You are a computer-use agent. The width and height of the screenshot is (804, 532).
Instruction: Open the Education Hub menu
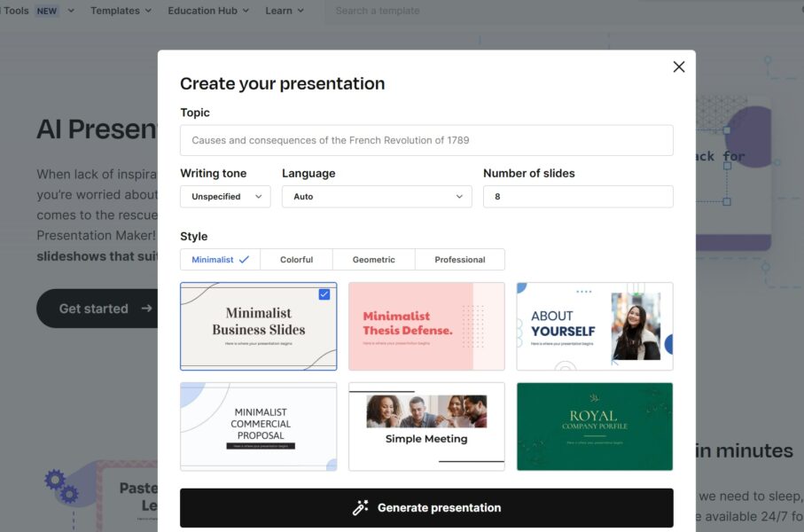tap(208, 11)
